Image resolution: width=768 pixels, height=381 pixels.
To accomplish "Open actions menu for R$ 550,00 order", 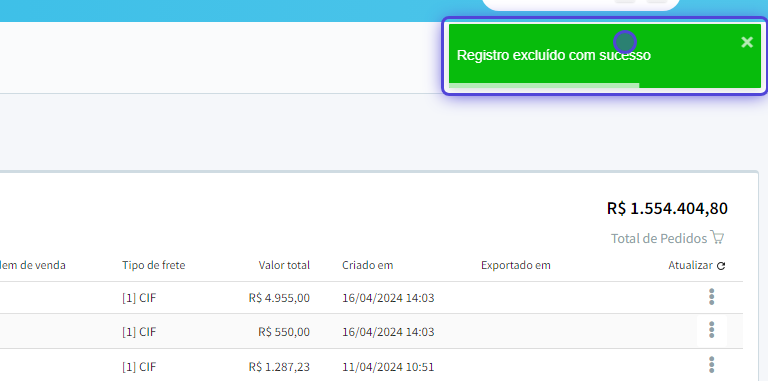I will [x=711, y=330].
